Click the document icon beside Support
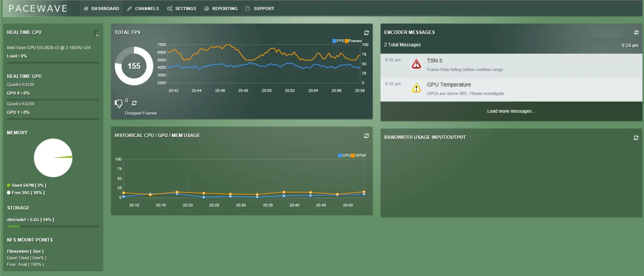The image size is (644, 276). point(247,8)
